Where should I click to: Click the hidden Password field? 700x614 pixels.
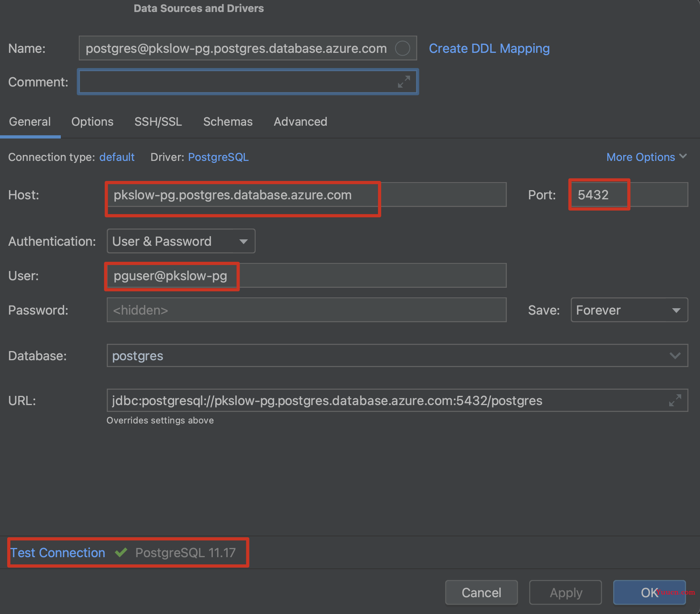[306, 310]
